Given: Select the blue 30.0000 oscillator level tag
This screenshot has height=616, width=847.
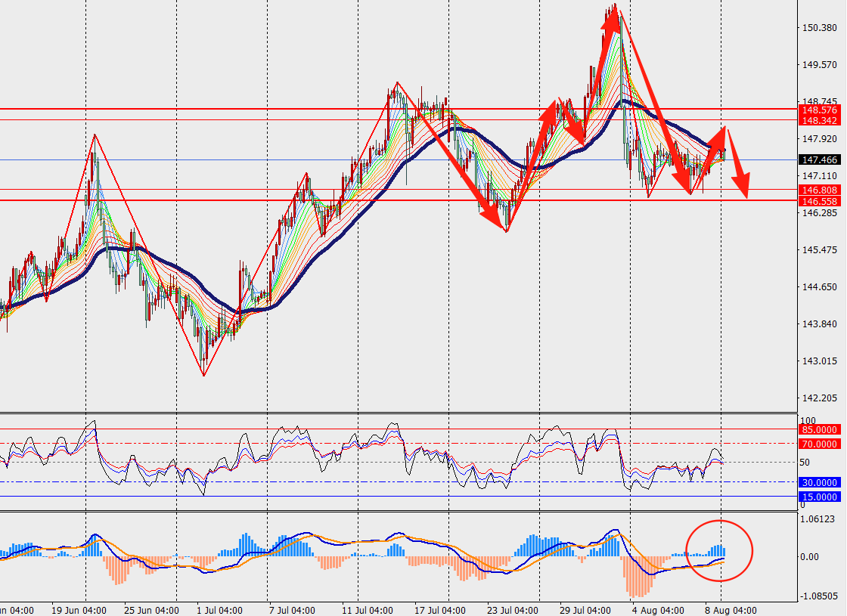Looking at the screenshot, I should (x=820, y=483).
